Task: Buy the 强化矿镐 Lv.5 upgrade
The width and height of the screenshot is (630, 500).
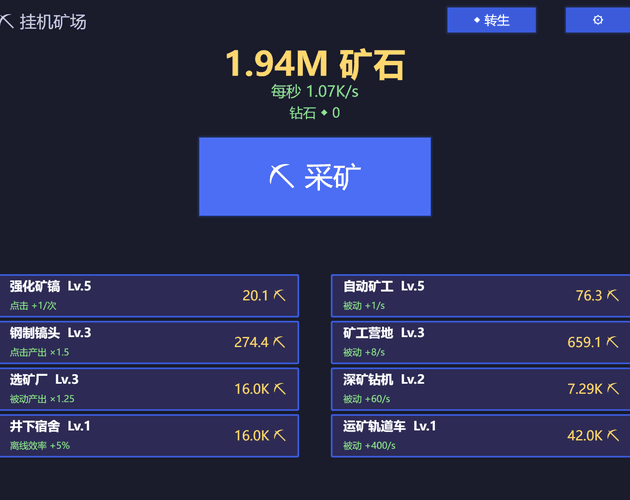Action: [x=149, y=296]
